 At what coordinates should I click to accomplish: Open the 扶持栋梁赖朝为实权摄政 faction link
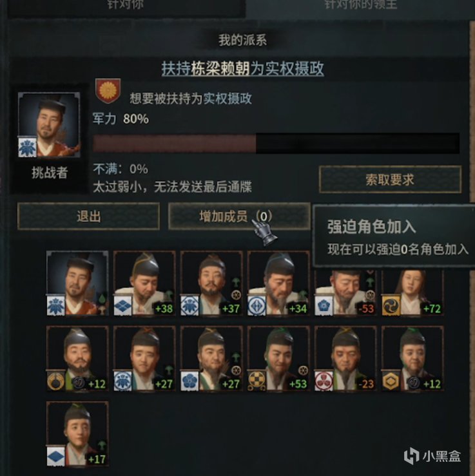coord(242,69)
